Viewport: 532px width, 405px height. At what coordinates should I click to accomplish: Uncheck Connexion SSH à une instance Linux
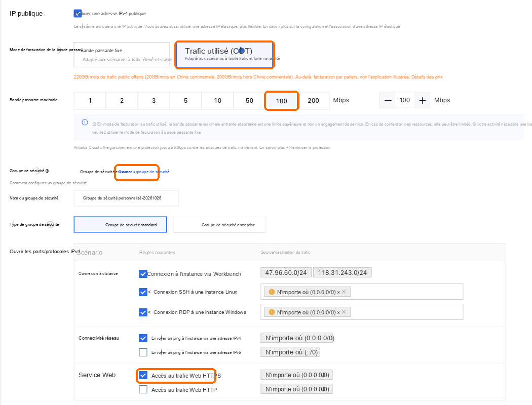(143, 292)
